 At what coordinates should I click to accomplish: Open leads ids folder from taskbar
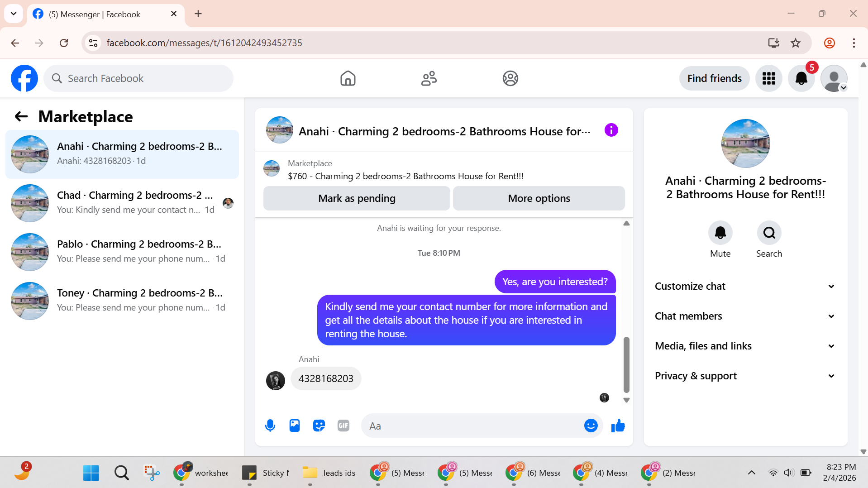tap(329, 473)
